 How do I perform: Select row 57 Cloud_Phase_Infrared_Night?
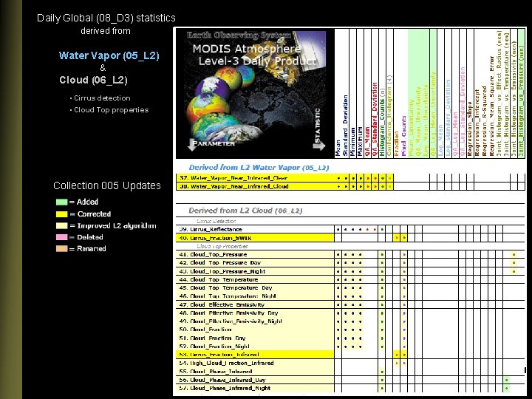tap(350, 388)
